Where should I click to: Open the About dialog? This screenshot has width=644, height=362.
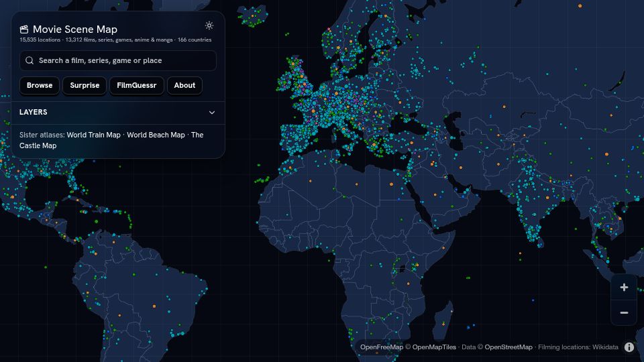184,85
